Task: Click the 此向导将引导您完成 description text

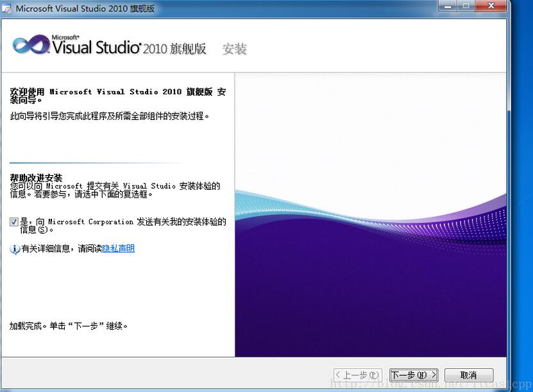Action: pos(109,116)
